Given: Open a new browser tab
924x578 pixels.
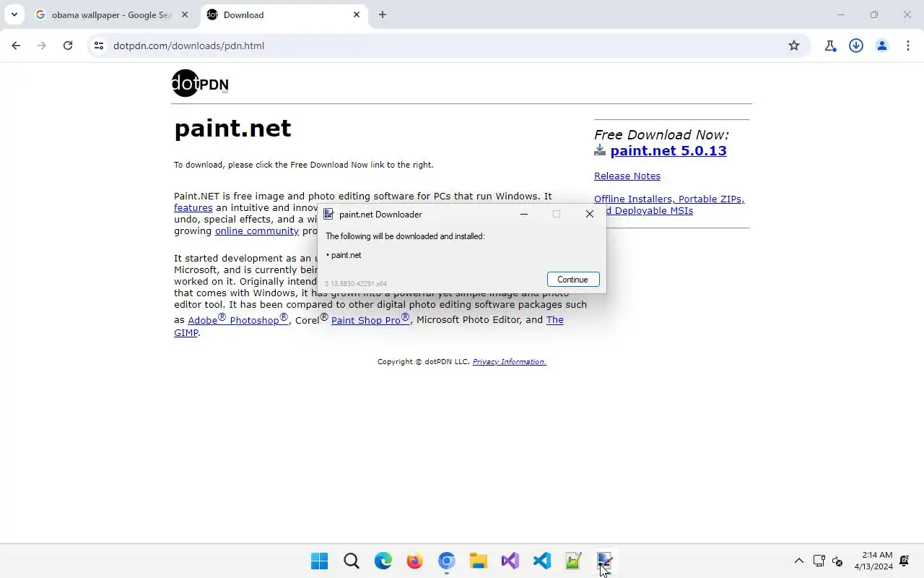Looking at the screenshot, I should point(383,14).
